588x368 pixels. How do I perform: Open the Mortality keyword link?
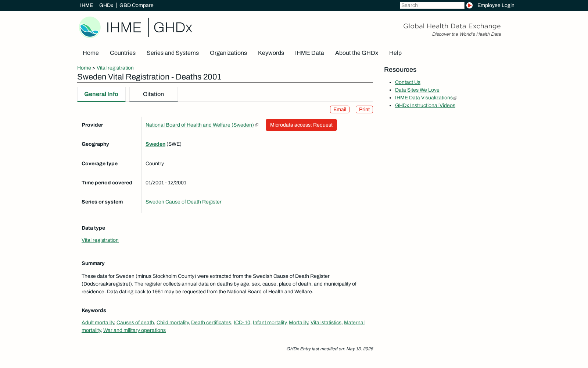pos(298,323)
